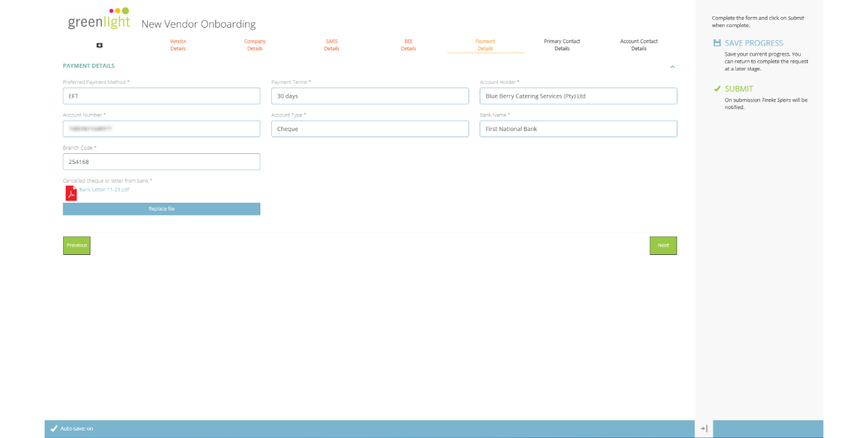The height and width of the screenshot is (438, 868).
Task: Collapse the right sidebar with arrow icon
Action: click(704, 429)
